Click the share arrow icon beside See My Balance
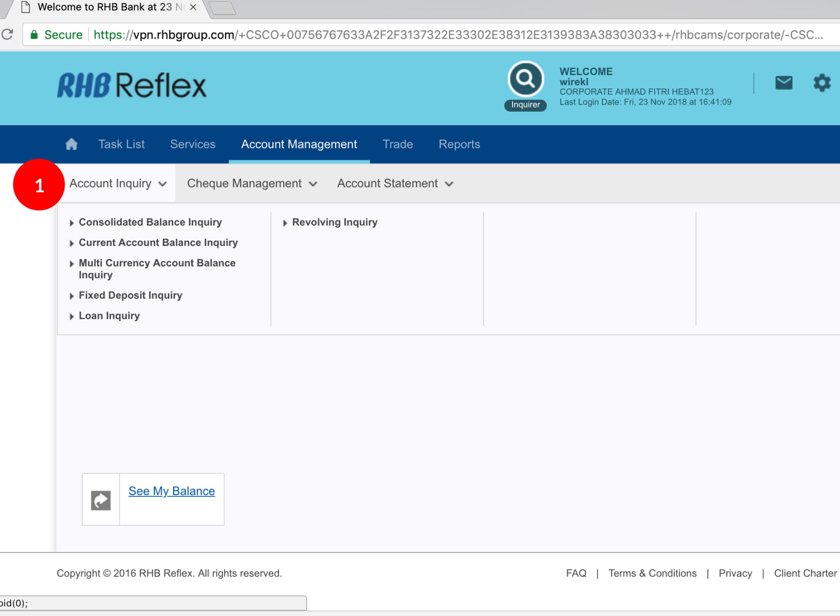The height and width of the screenshot is (616, 840). [x=101, y=500]
